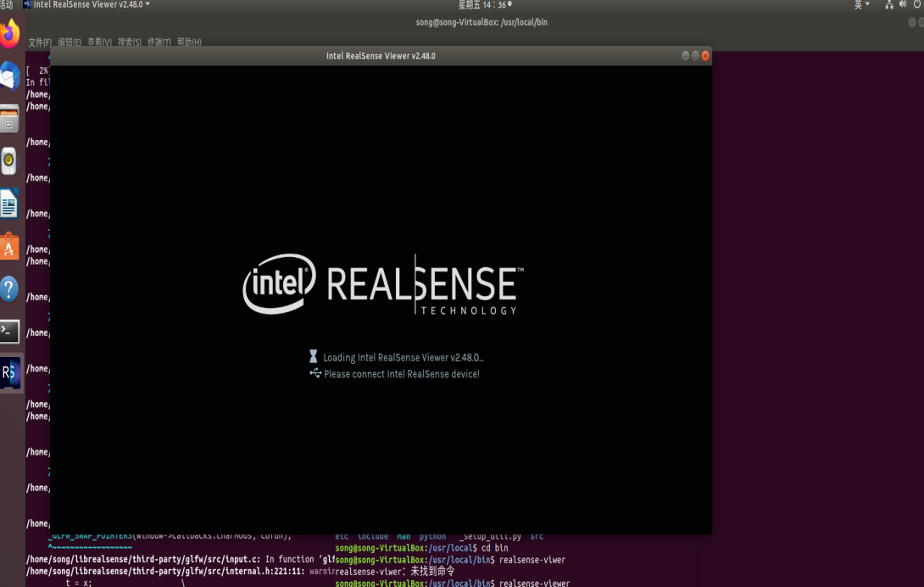
Task: Click the terminal title song@song-VirtualBox
Action: [481, 22]
